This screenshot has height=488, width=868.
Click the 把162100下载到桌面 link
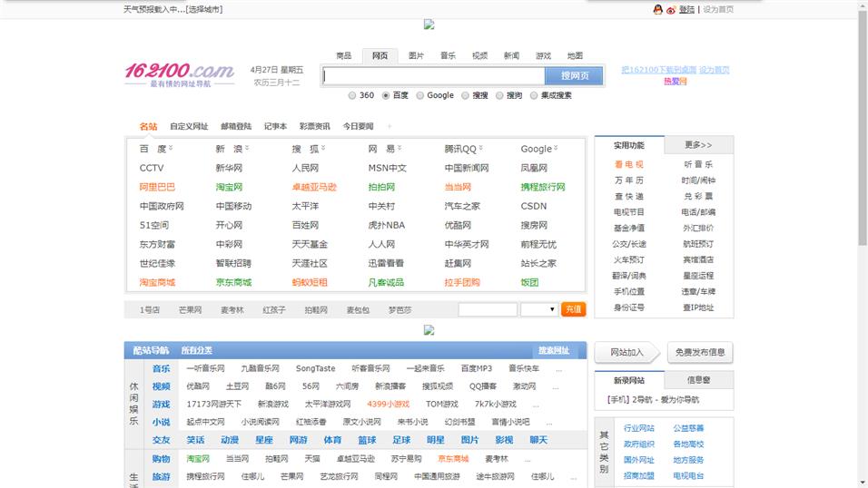[x=659, y=70]
